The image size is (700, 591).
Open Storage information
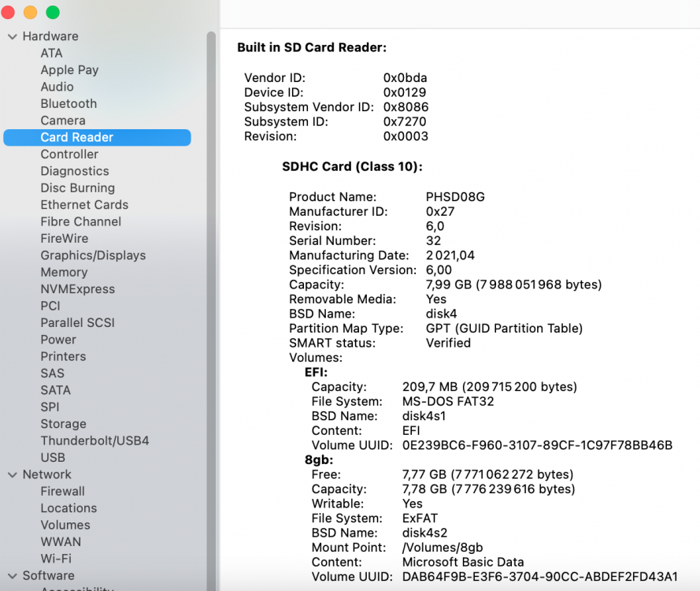pos(63,424)
